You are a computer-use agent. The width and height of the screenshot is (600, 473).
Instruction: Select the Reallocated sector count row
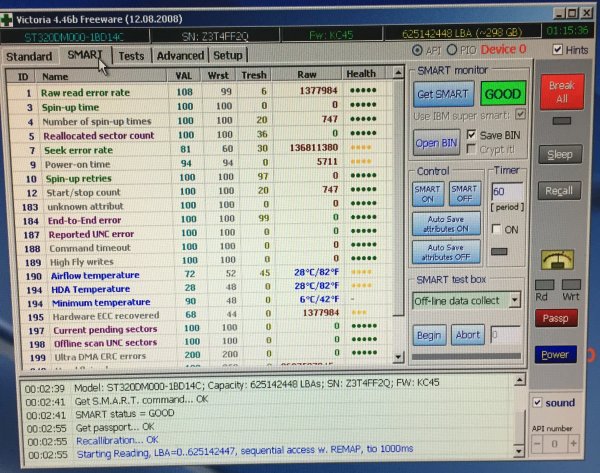click(x=199, y=135)
